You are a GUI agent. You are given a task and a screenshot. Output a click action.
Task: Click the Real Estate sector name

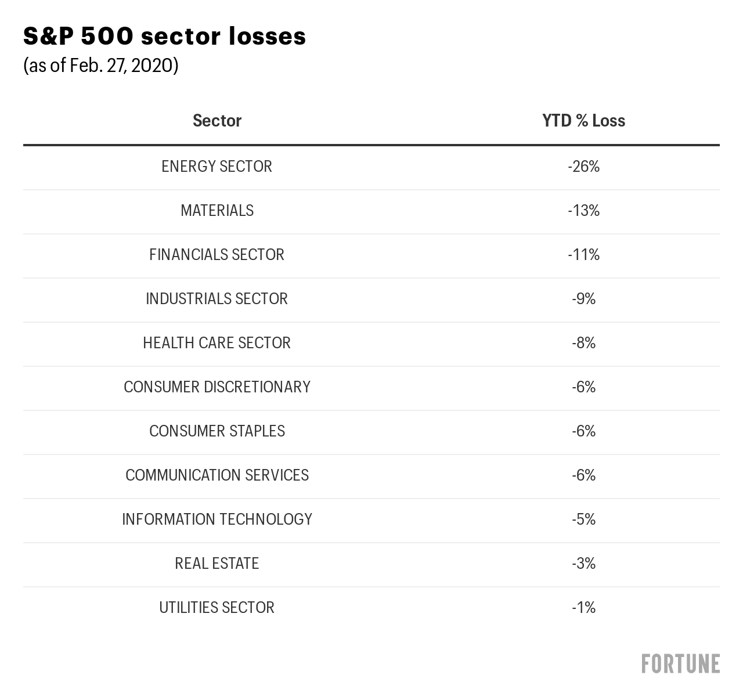(217, 564)
